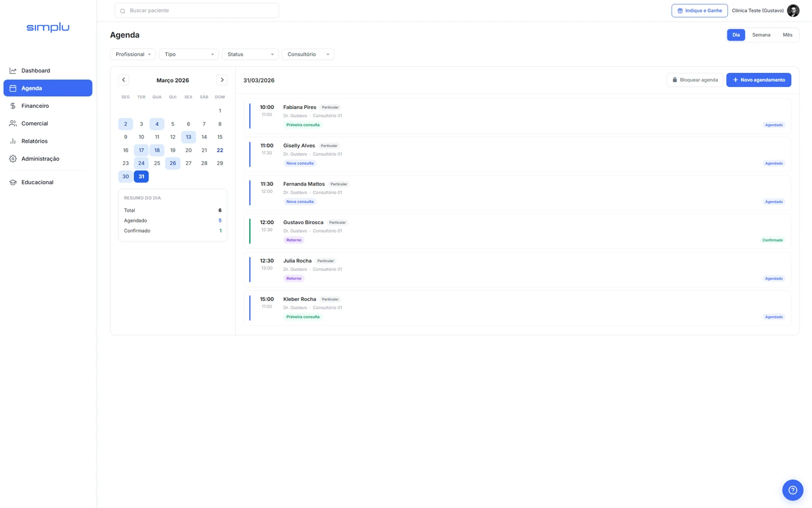The image size is (812, 508).
Task: Expand the Profissional filter dropdown
Action: click(133, 55)
